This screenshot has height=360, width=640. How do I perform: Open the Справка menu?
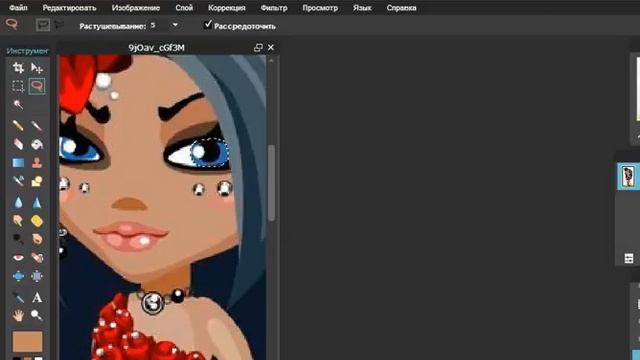[x=401, y=8]
